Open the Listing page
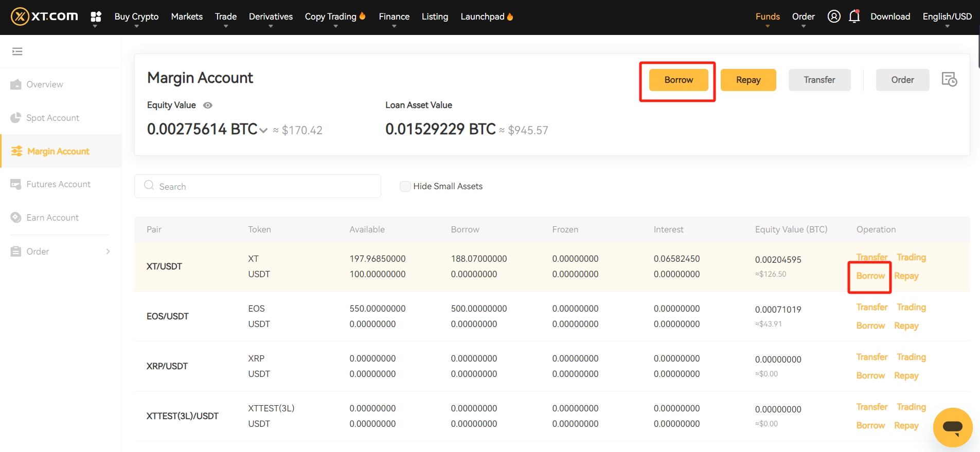The image size is (980, 452). coord(435,16)
